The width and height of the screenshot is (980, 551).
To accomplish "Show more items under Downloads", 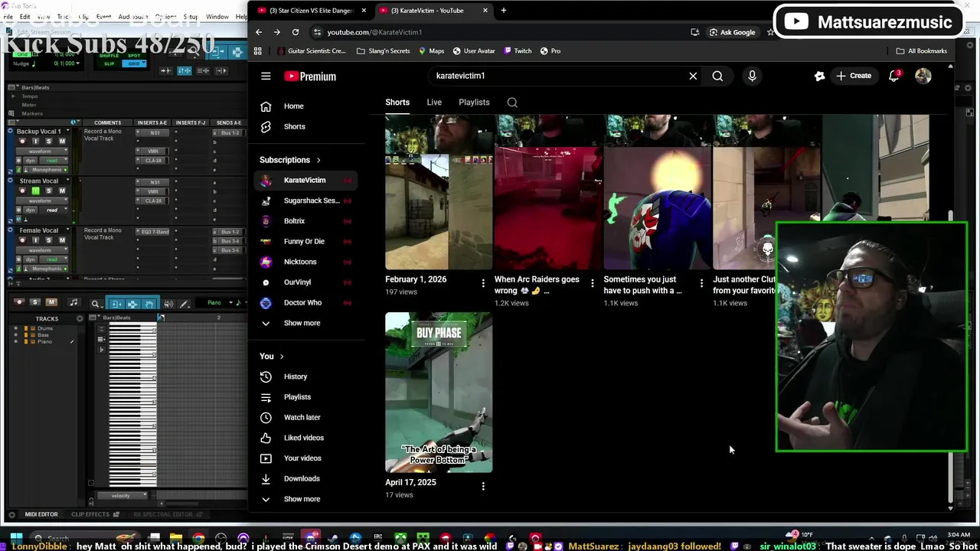I will [x=305, y=499].
